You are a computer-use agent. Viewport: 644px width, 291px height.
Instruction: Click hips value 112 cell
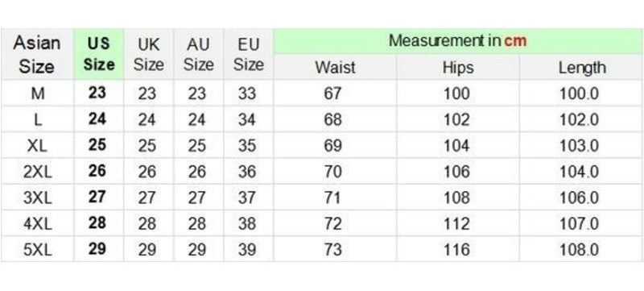(x=458, y=223)
